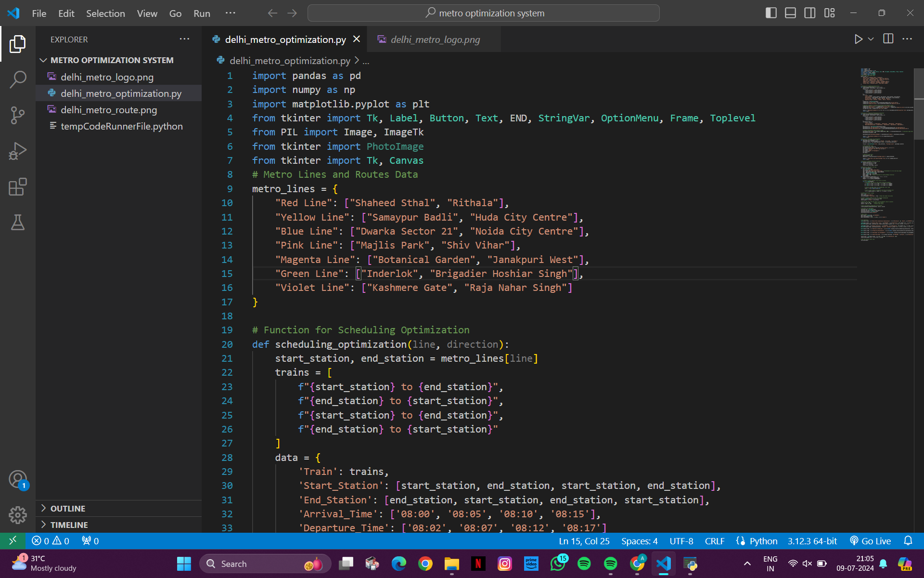This screenshot has width=924, height=578.
Task: Click the metro optimization system search box
Action: pyautogui.click(x=483, y=13)
